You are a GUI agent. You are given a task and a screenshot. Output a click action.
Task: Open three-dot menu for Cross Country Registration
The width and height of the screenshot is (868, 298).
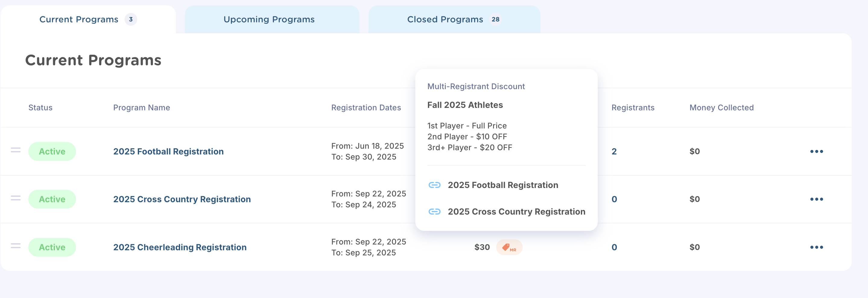pyautogui.click(x=816, y=199)
